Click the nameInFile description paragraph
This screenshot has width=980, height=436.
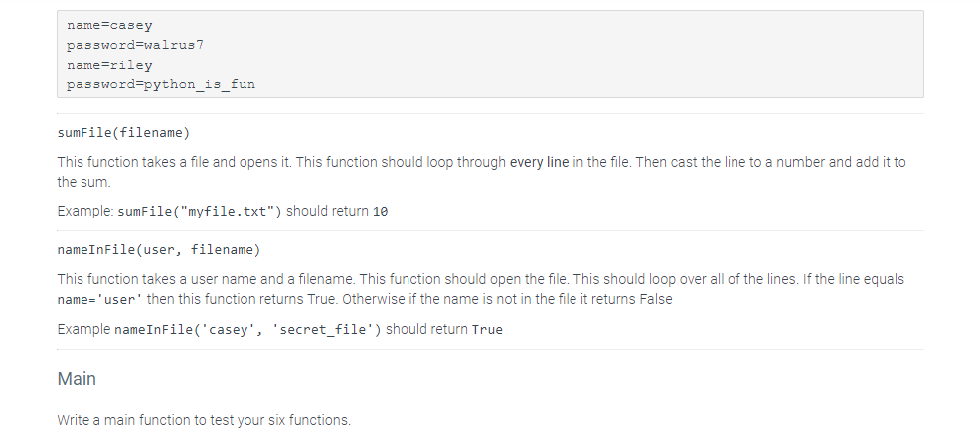[x=481, y=289]
